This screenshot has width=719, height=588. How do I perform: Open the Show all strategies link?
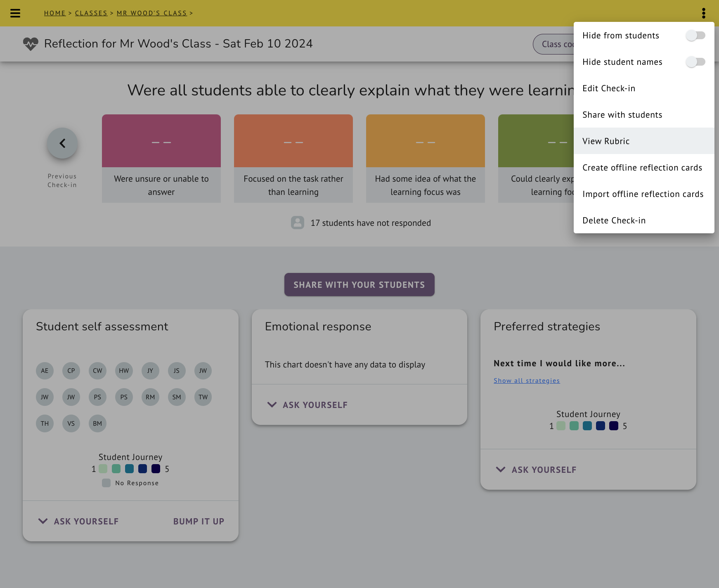point(527,381)
